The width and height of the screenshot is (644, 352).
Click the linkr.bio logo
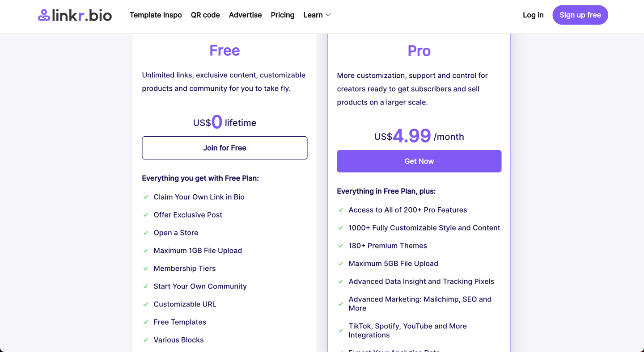[x=75, y=15]
